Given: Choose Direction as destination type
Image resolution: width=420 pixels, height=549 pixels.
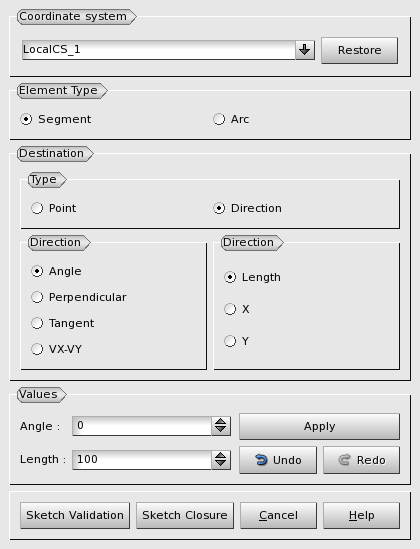Looking at the screenshot, I should (x=247, y=208).
